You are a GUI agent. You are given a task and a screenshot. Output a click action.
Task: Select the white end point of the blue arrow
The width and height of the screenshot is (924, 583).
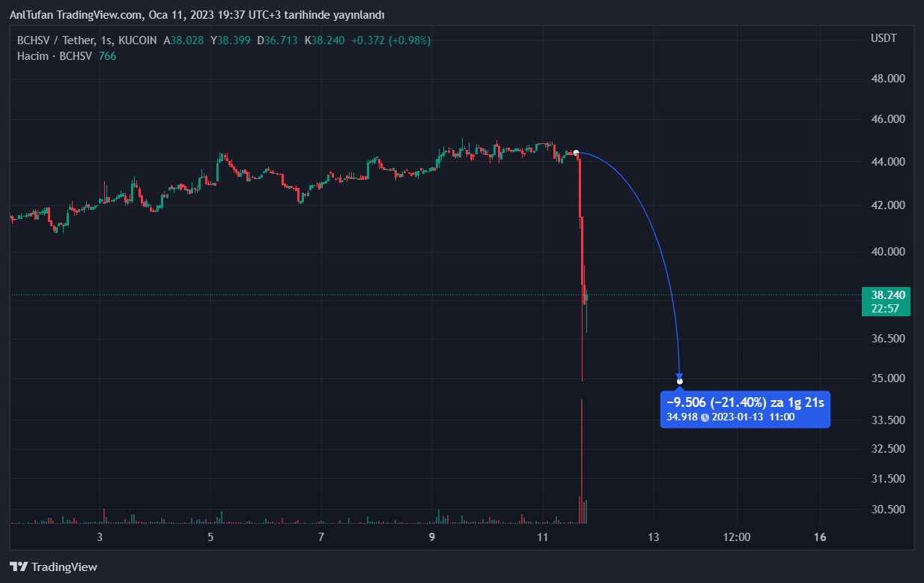tap(679, 382)
